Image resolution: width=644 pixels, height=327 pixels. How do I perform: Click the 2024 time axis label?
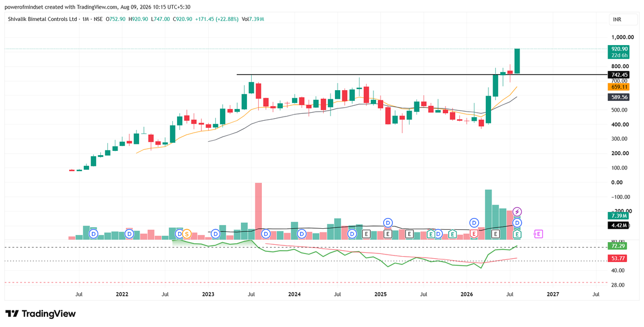[x=294, y=294]
